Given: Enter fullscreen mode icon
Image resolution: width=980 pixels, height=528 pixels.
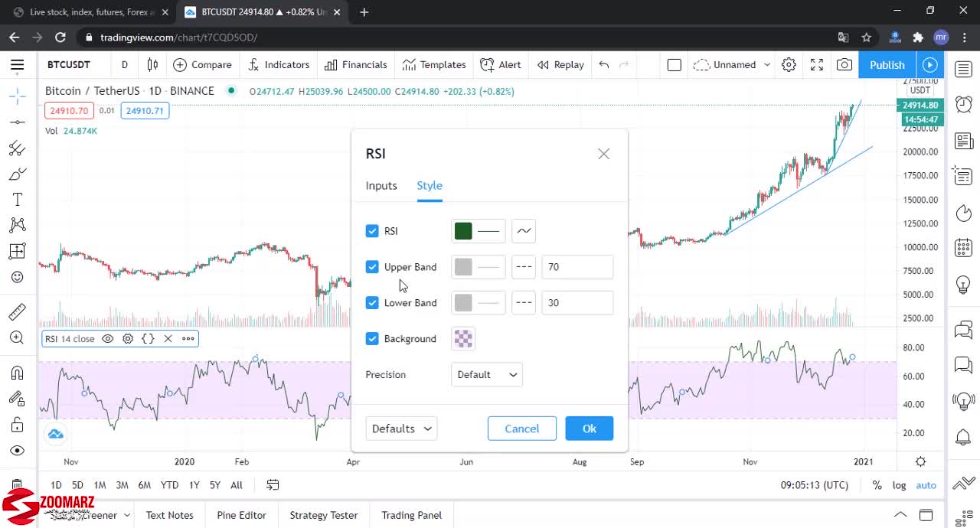Looking at the screenshot, I should 817,65.
